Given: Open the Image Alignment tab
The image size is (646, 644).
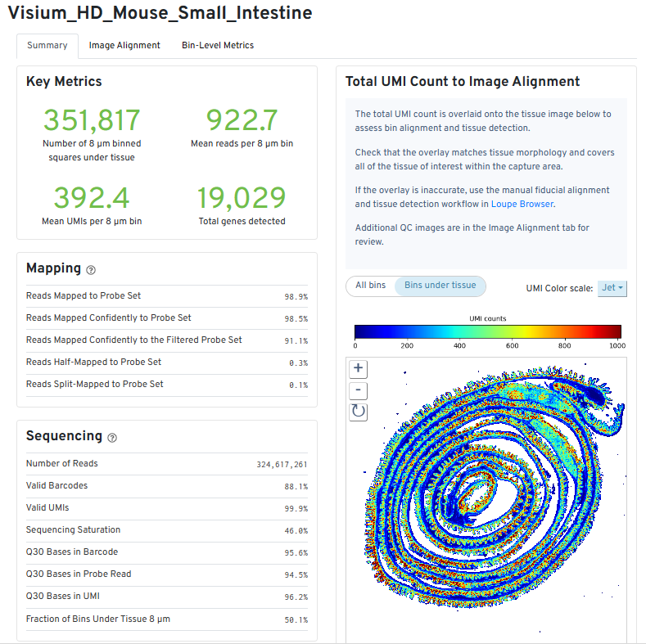Looking at the screenshot, I should (x=124, y=45).
